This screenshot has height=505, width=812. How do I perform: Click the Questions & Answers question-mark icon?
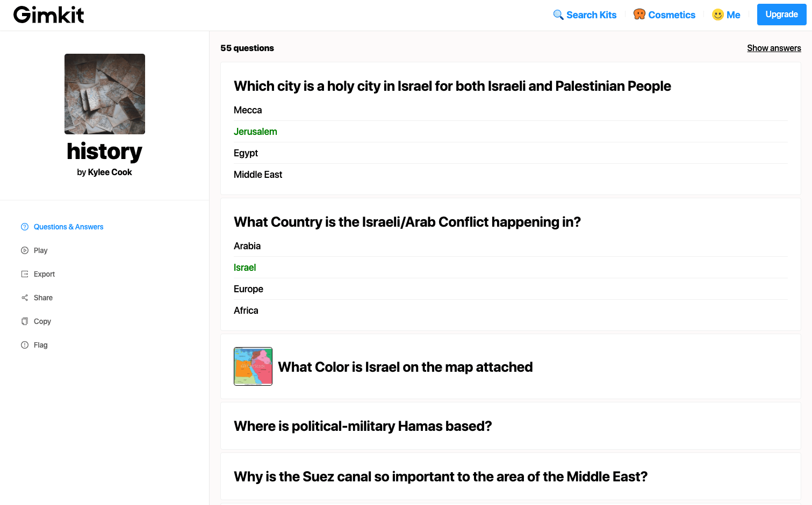tap(25, 227)
